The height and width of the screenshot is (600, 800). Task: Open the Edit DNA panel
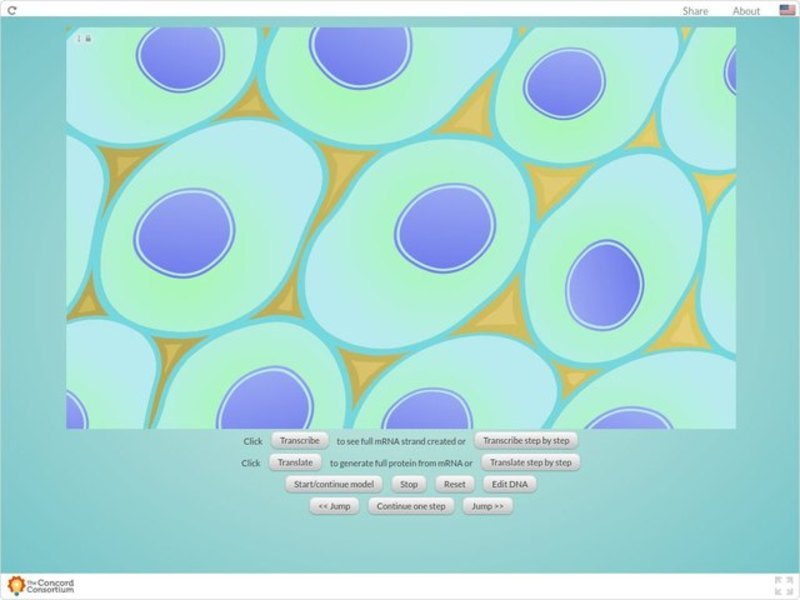pyautogui.click(x=510, y=483)
